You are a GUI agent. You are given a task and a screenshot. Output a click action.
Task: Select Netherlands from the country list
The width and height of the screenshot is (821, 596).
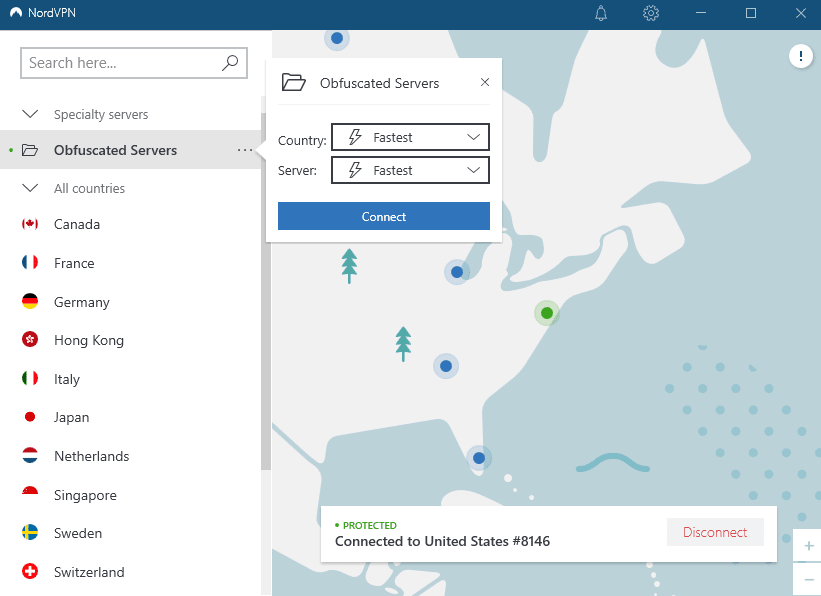(130, 456)
